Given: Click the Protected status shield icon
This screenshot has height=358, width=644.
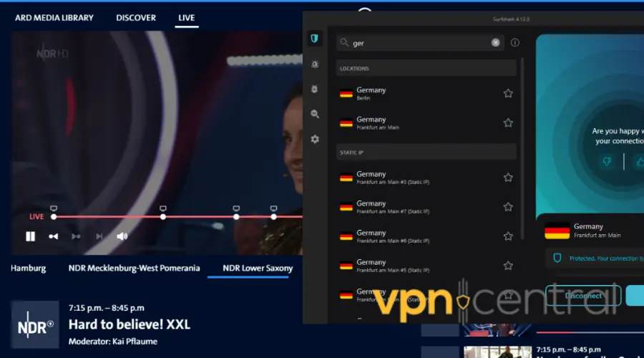Looking at the screenshot, I should (x=557, y=258).
